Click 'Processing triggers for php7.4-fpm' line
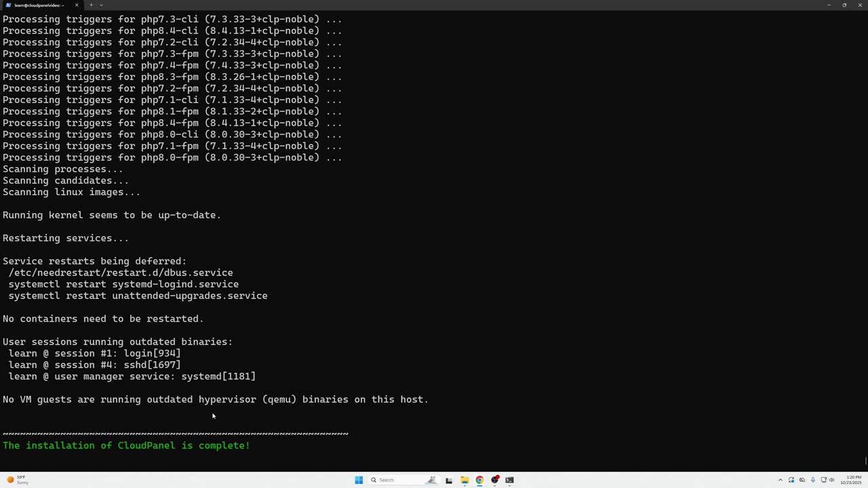The width and height of the screenshot is (868, 488). tap(172, 65)
